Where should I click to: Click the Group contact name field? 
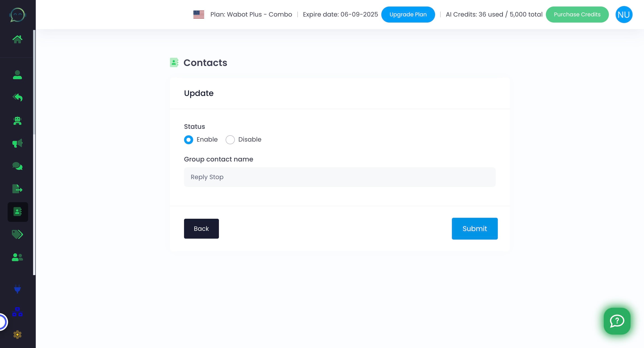click(339, 177)
